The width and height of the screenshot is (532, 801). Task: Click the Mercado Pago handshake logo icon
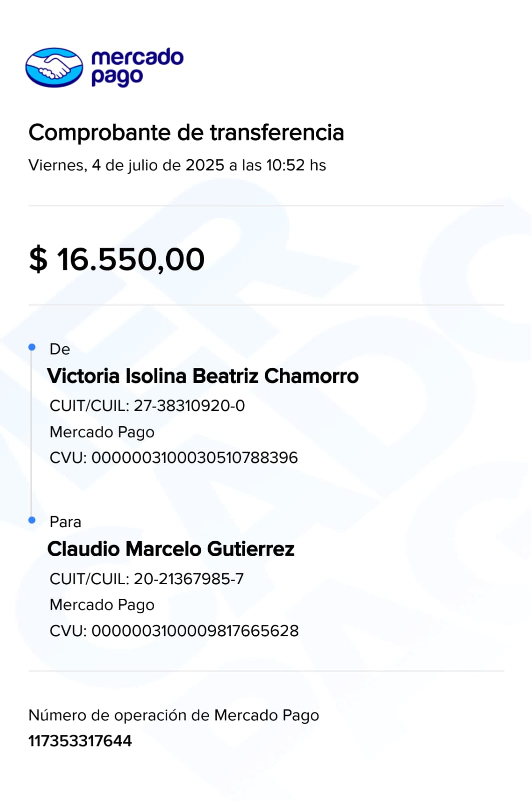pyautogui.click(x=54, y=67)
